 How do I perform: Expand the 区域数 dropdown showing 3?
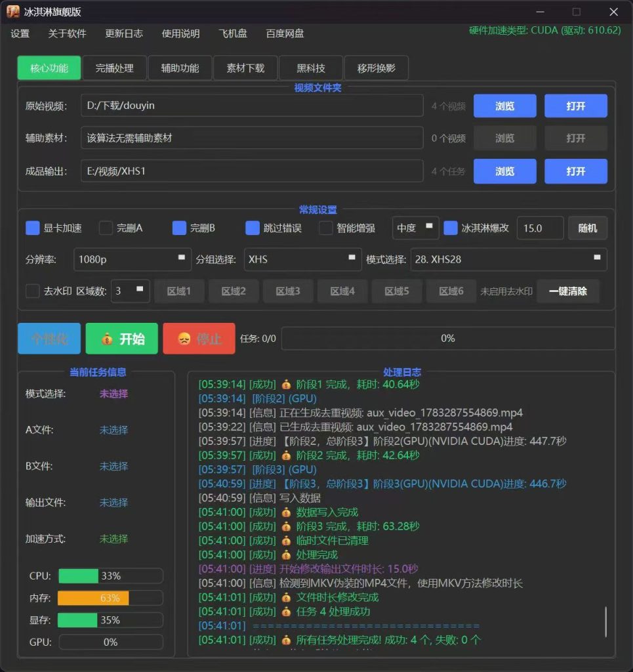[130, 291]
